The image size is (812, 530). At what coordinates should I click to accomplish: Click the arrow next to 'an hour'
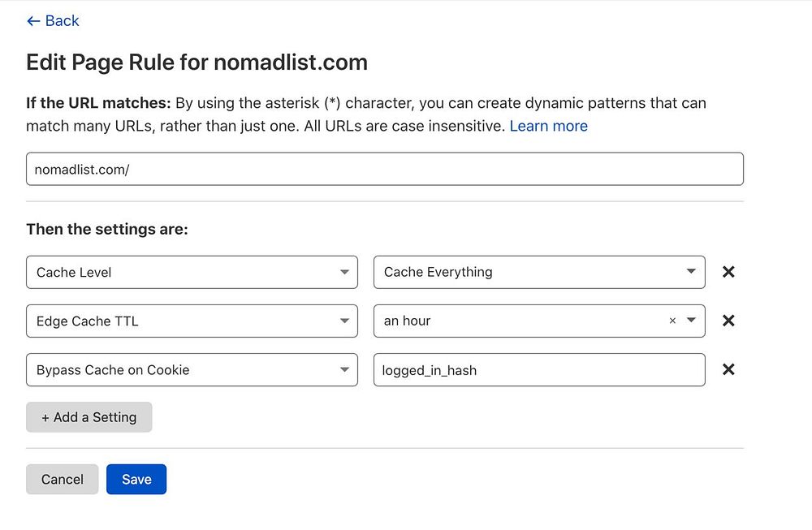[691, 321]
